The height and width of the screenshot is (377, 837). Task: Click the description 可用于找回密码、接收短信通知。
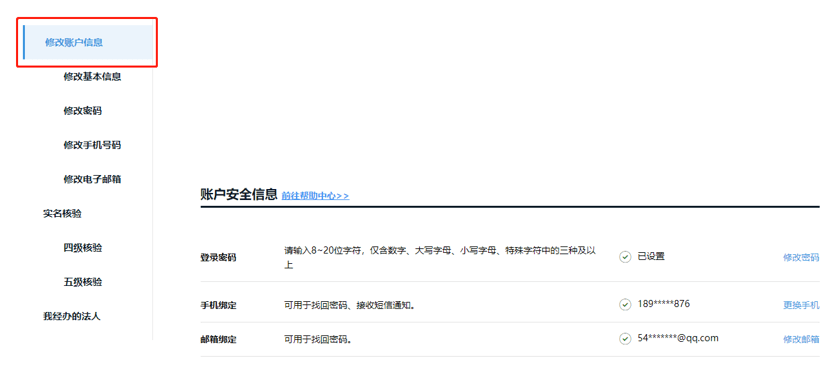[x=350, y=306]
